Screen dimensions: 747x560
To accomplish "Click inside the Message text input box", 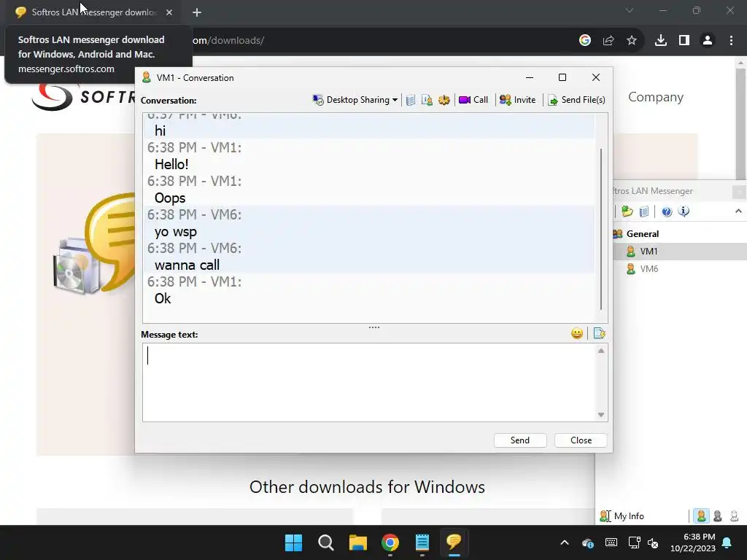I will point(369,382).
